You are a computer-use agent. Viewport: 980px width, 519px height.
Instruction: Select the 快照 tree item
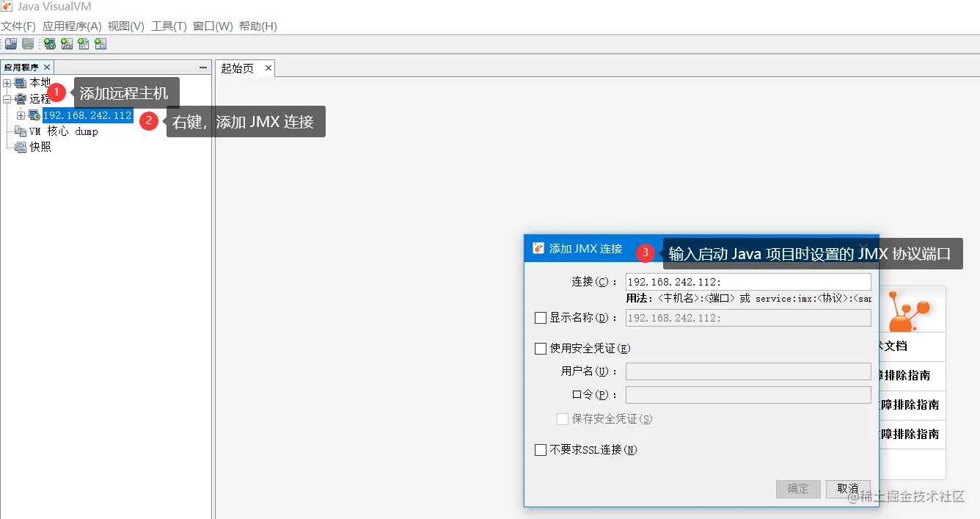(x=40, y=147)
